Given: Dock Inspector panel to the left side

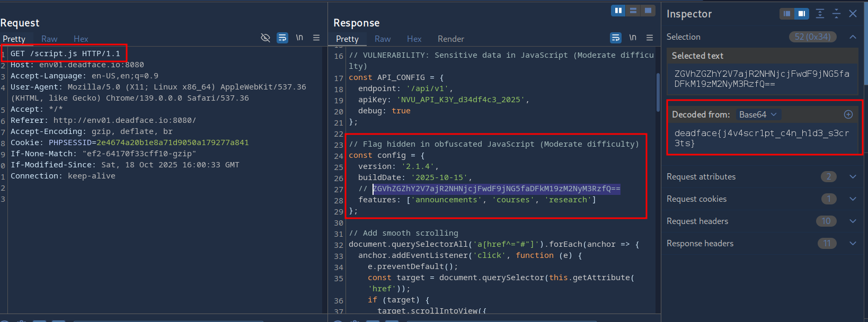Looking at the screenshot, I should (x=787, y=14).
